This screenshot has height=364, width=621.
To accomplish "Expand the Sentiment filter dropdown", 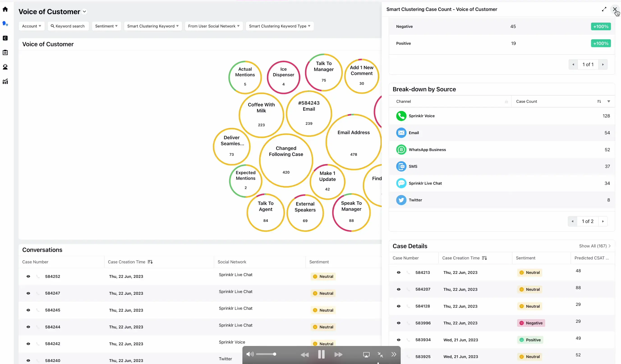I will click(106, 26).
